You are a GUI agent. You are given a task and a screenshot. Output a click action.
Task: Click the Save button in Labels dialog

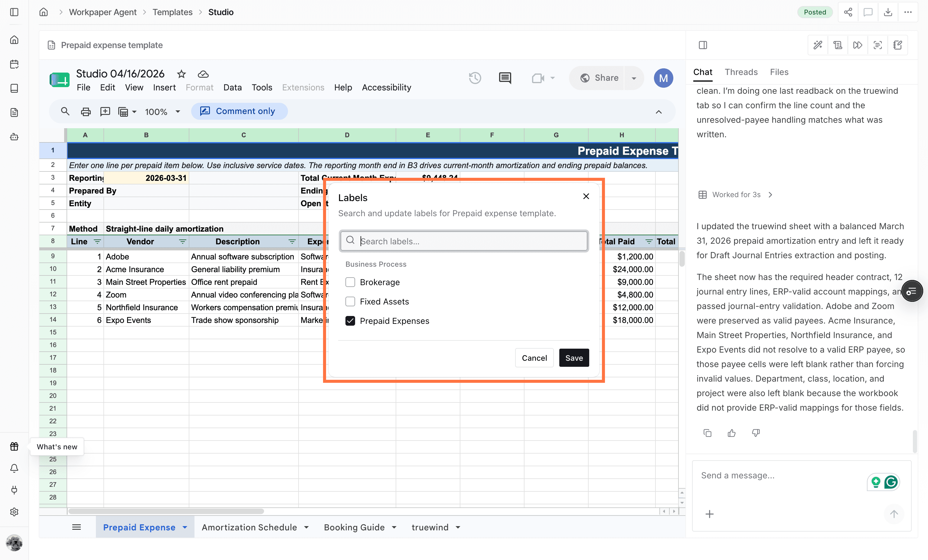(x=574, y=358)
